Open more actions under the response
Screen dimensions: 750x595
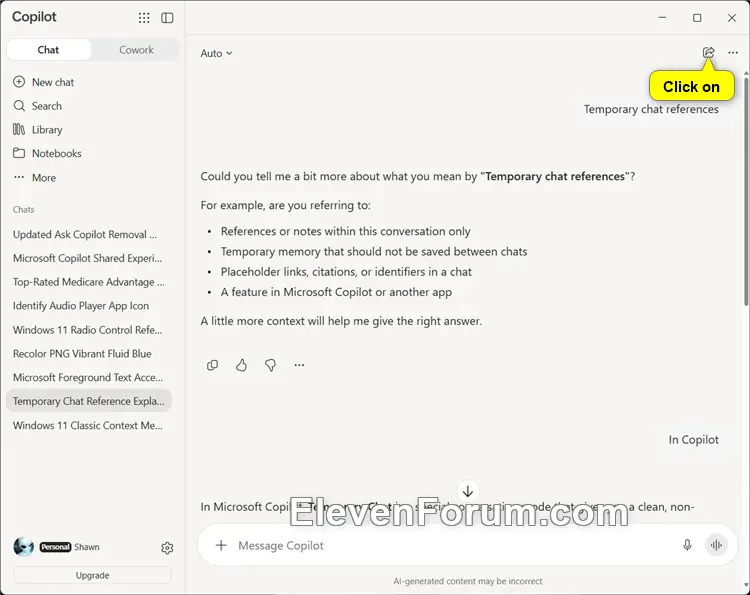click(x=299, y=365)
